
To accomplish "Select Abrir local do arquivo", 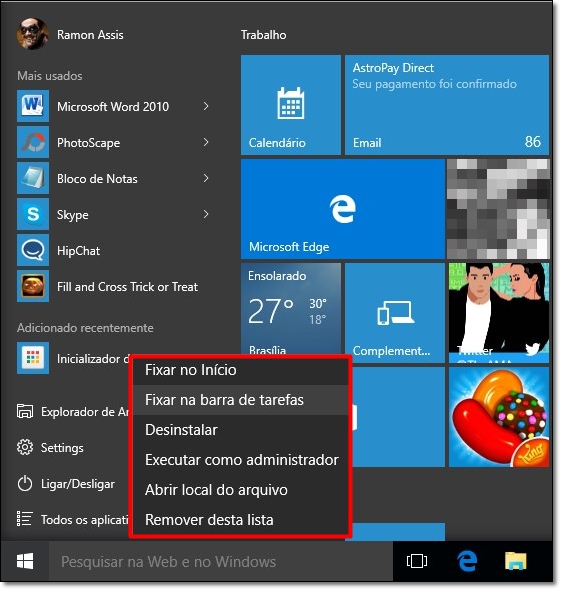I will (240, 490).
